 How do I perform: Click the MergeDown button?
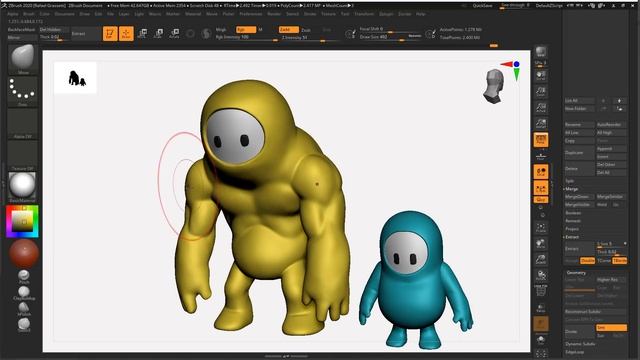tap(579, 197)
